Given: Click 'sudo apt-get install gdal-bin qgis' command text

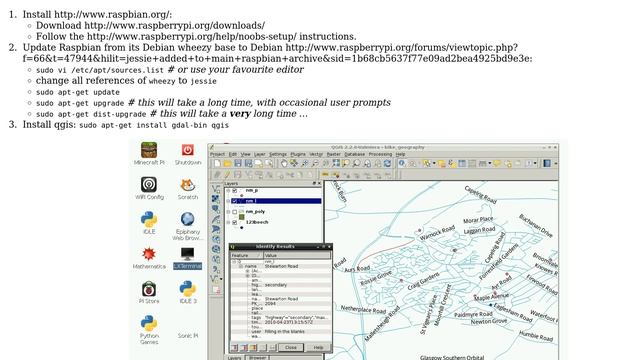Looking at the screenshot, I should tap(154, 125).
